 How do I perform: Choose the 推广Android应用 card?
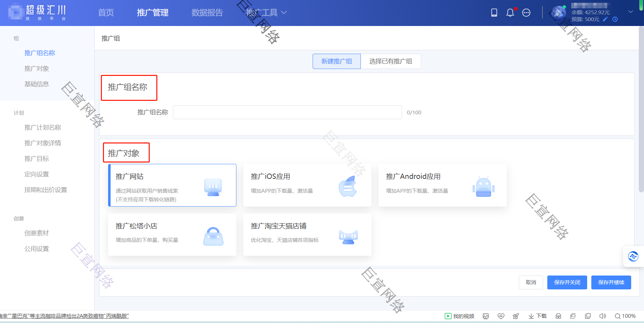click(x=443, y=185)
